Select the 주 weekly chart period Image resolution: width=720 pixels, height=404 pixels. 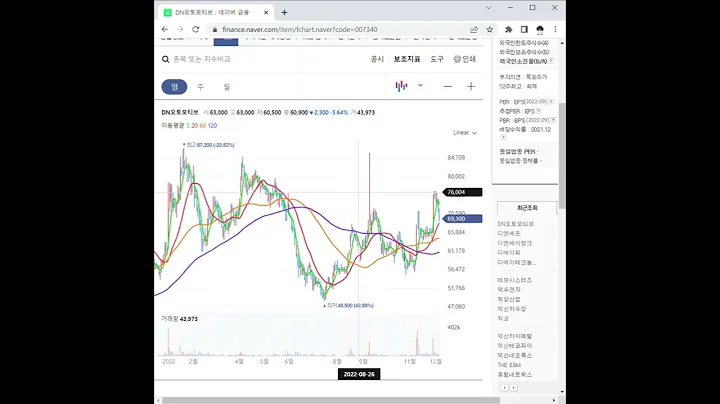(201, 87)
